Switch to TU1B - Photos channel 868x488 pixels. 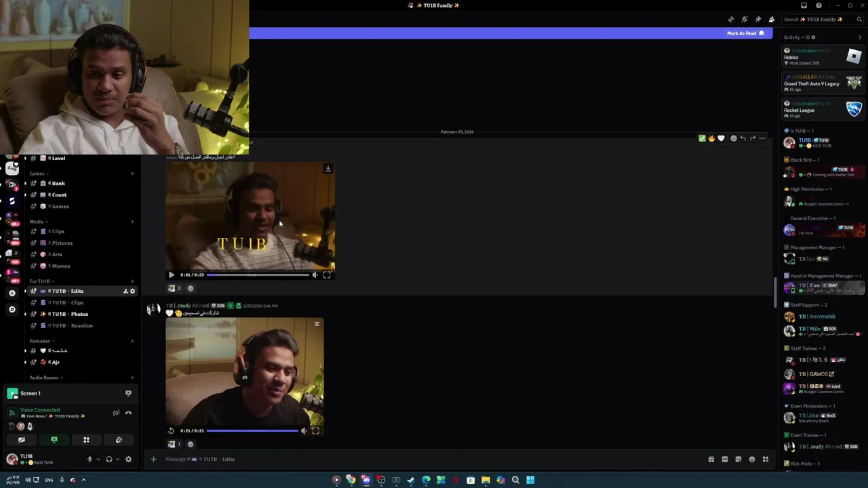tap(83, 314)
